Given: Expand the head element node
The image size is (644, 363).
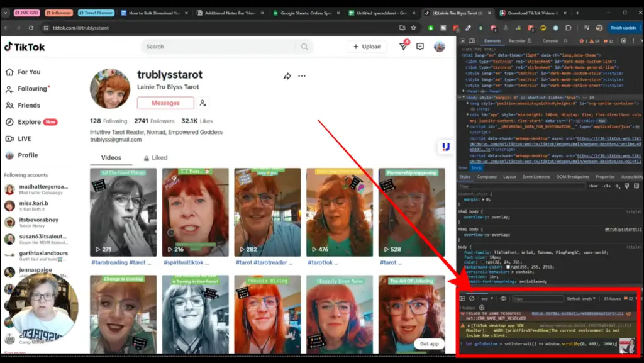Looking at the screenshot, I should tap(464, 91).
